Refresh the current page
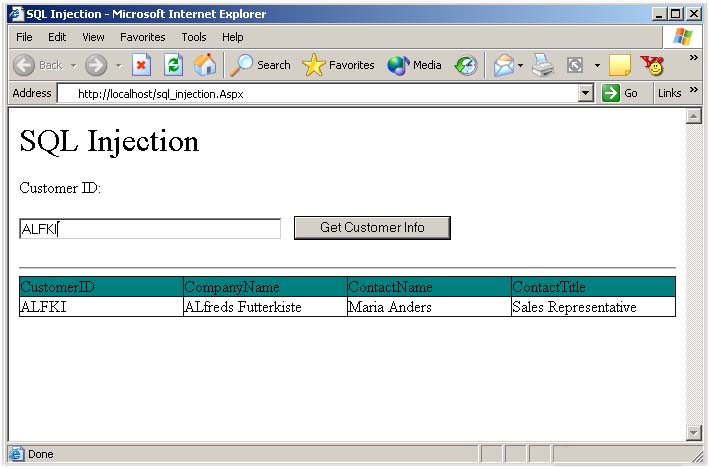Viewport: 709px width, 467px height. click(173, 65)
